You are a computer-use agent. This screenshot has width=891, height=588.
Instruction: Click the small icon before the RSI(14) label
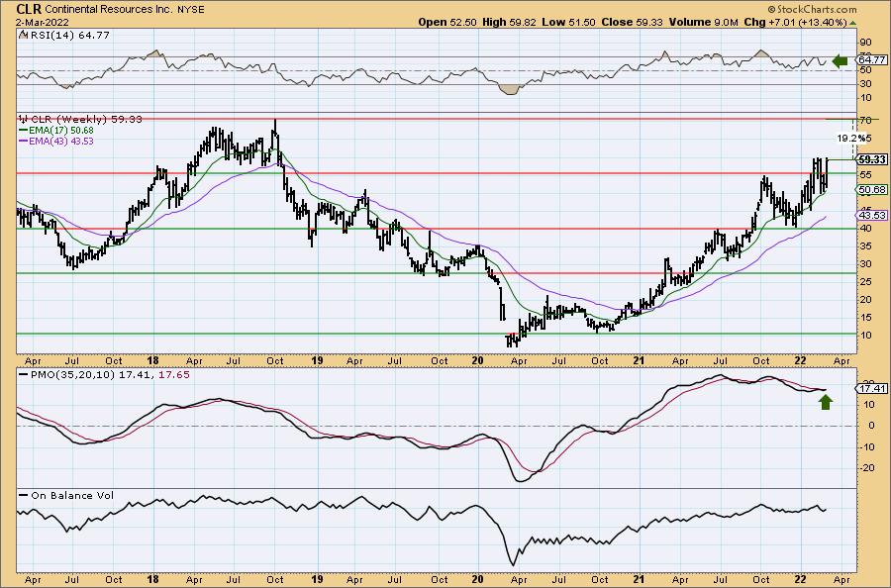coord(23,35)
